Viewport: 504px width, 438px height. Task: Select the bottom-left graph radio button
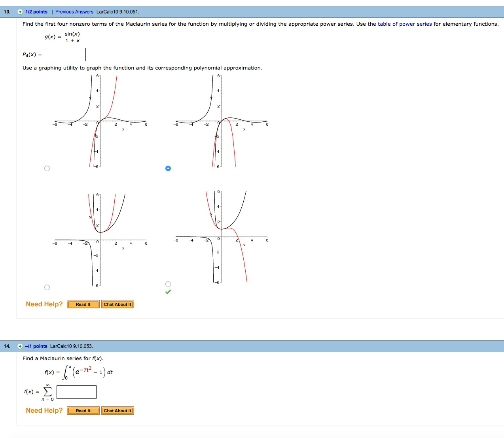47,287
